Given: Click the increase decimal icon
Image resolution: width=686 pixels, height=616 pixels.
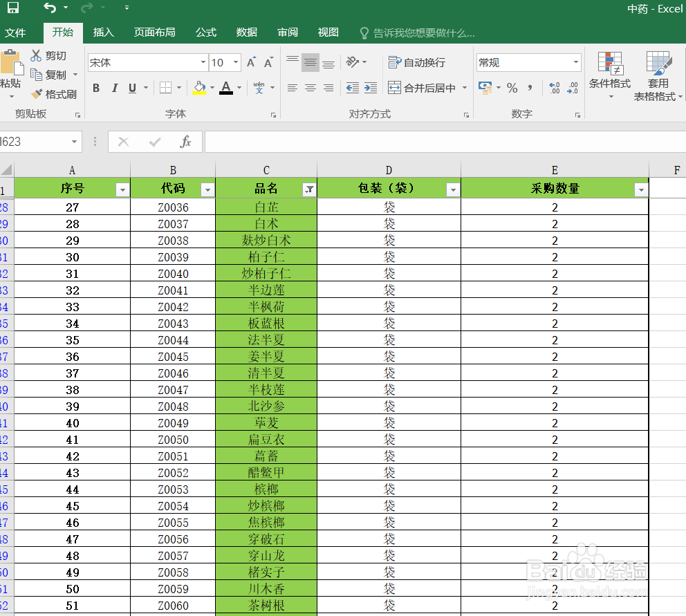Looking at the screenshot, I should click(555, 88).
